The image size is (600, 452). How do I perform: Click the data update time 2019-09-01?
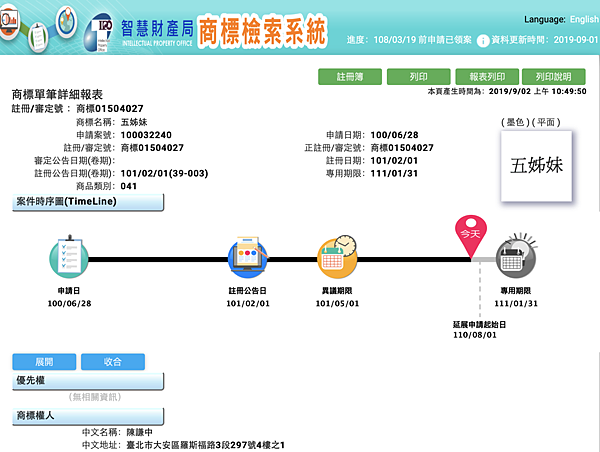pyautogui.click(x=576, y=40)
